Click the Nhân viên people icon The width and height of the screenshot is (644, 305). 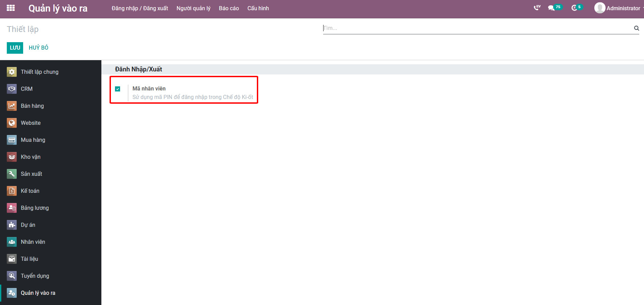12,242
